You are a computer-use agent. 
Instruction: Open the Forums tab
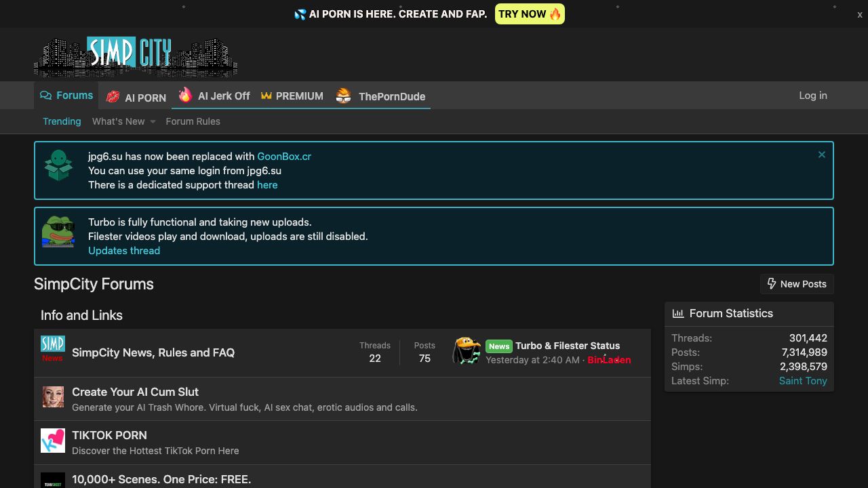pyautogui.click(x=66, y=96)
